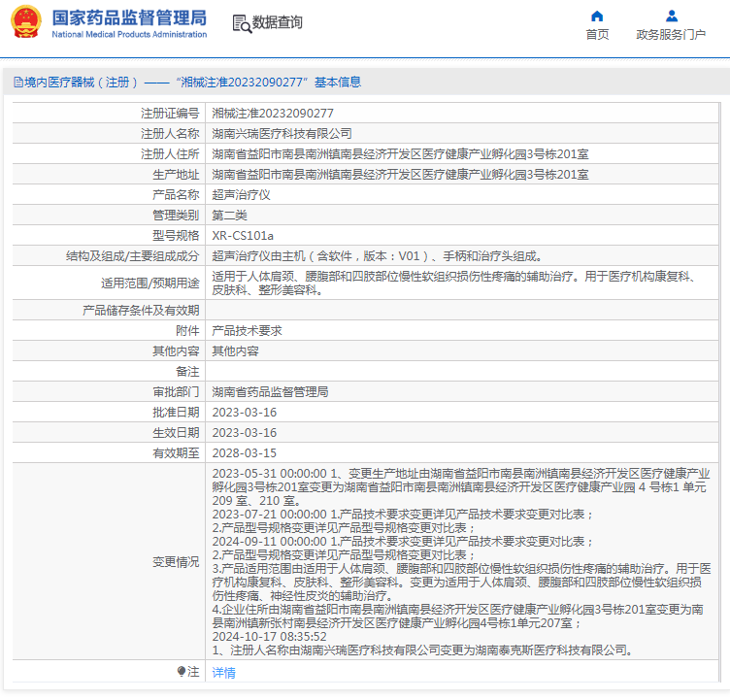Click the 政务服务门户 person icon

672,17
